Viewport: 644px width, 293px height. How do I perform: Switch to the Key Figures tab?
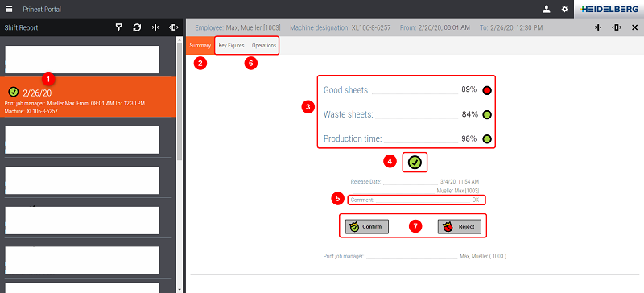231,46
